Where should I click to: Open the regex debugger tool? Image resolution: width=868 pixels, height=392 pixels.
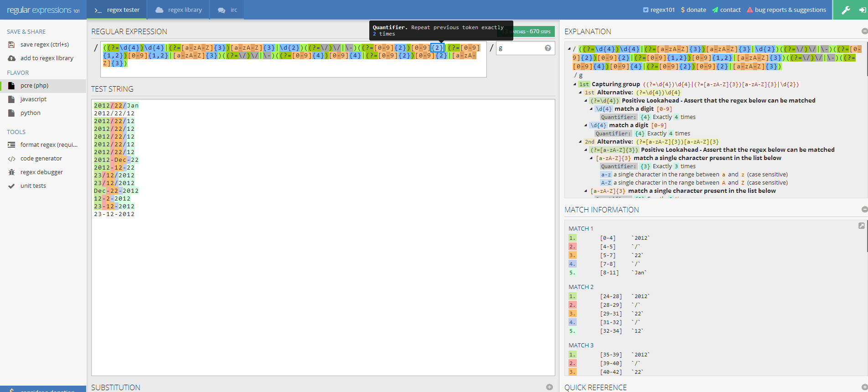tap(41, 172)
